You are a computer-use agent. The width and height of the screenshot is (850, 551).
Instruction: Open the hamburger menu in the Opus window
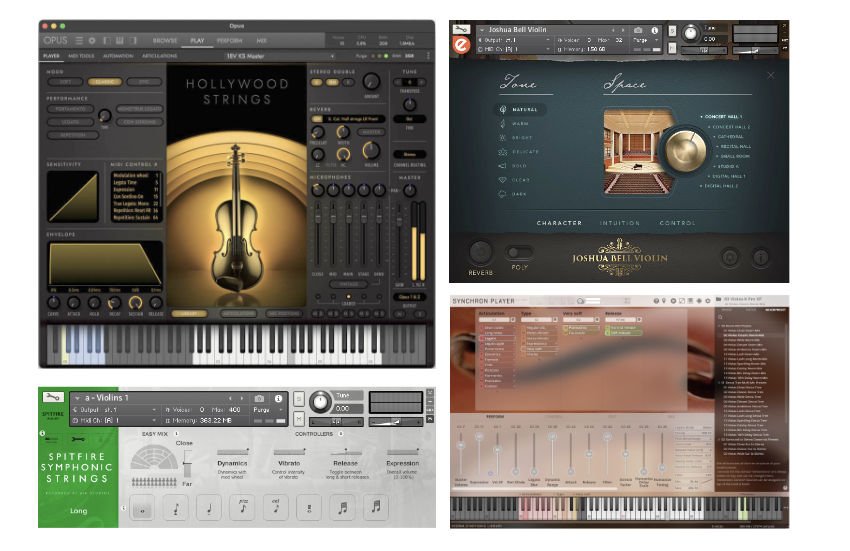(79, 41)
